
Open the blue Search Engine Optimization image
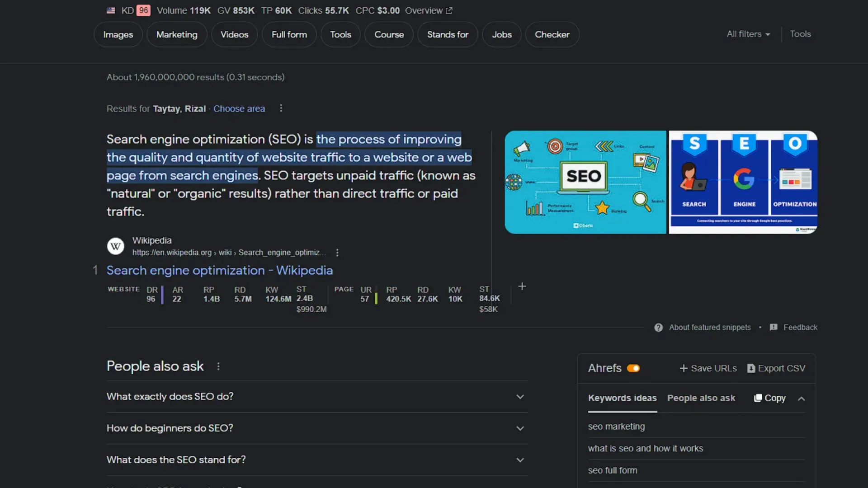[743, 182]
